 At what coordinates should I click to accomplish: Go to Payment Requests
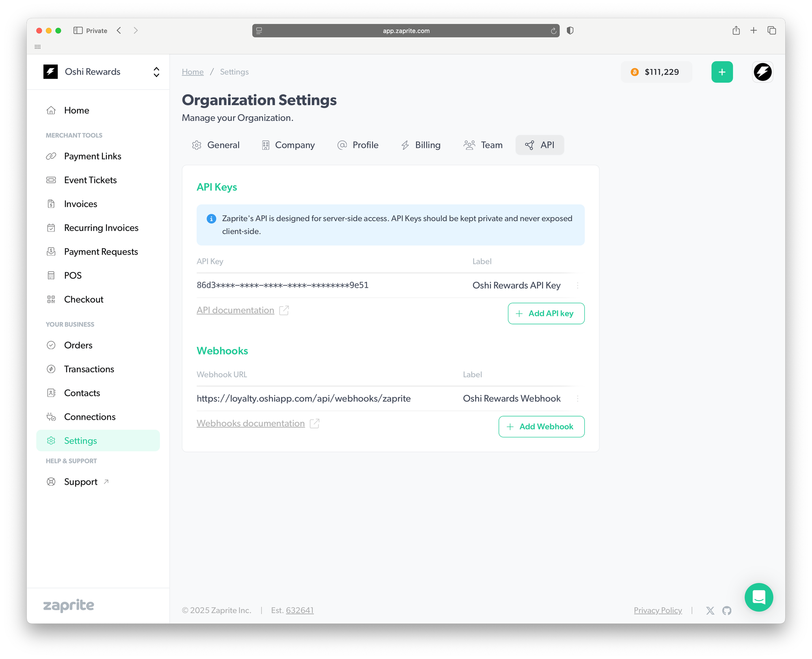pos(98,252)
